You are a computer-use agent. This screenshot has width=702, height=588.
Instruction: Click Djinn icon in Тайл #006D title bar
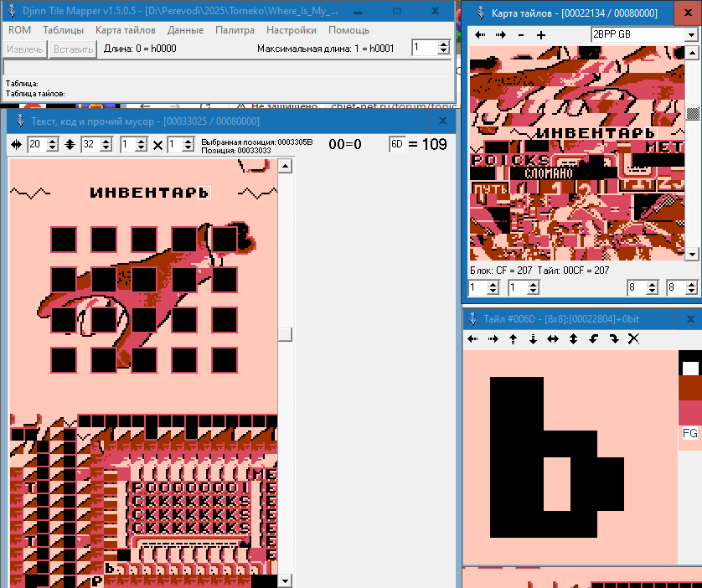pyautogui.click(x=472, y=319)
